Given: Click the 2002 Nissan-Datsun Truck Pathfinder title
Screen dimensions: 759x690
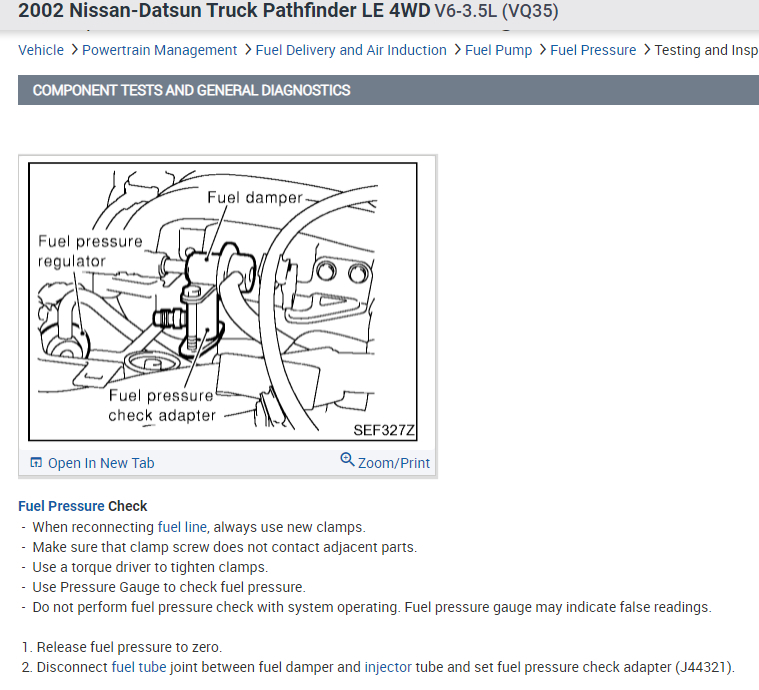Looking at the screenshot, I should click(288, 11).
